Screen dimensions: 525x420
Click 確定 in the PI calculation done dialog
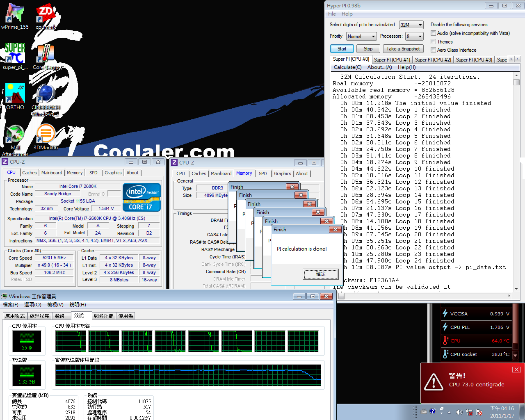(x=321, y=274)
